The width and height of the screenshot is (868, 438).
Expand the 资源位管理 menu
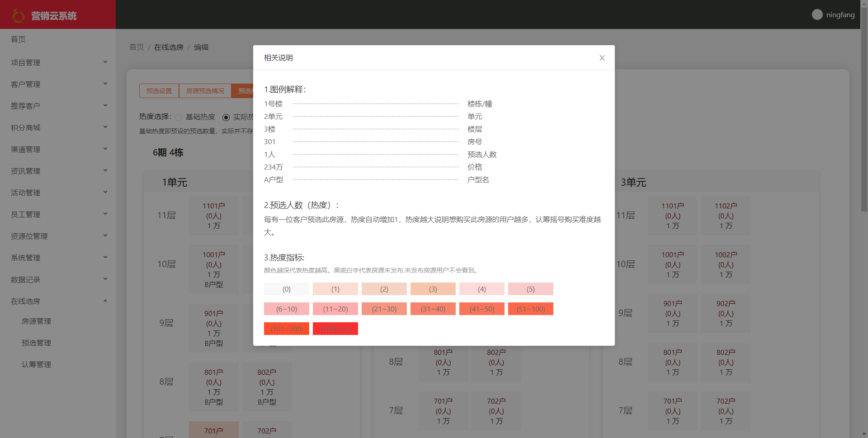pos(58,236)
